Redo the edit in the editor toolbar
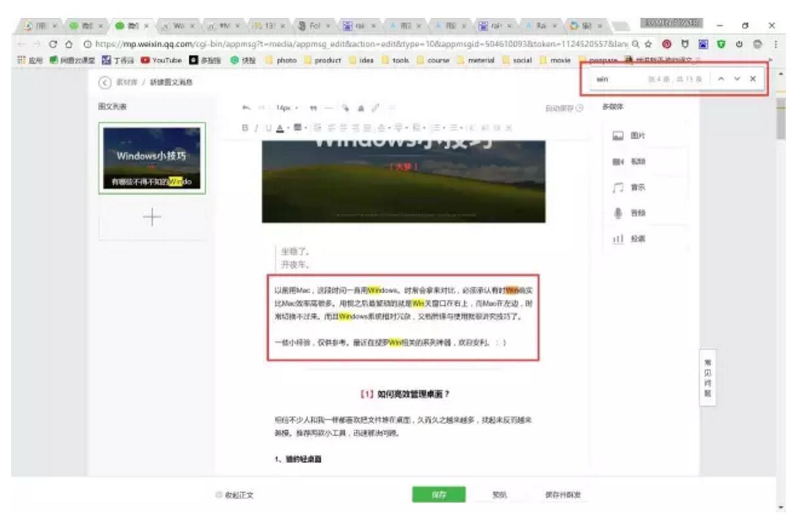The height and width of the screenshot is (532, 795). click(260, 108)
